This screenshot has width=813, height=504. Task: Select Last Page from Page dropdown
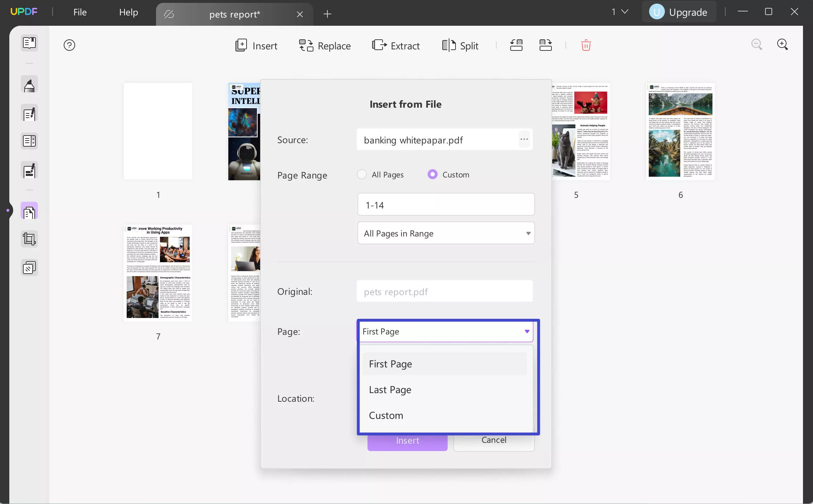click(390, 389)
